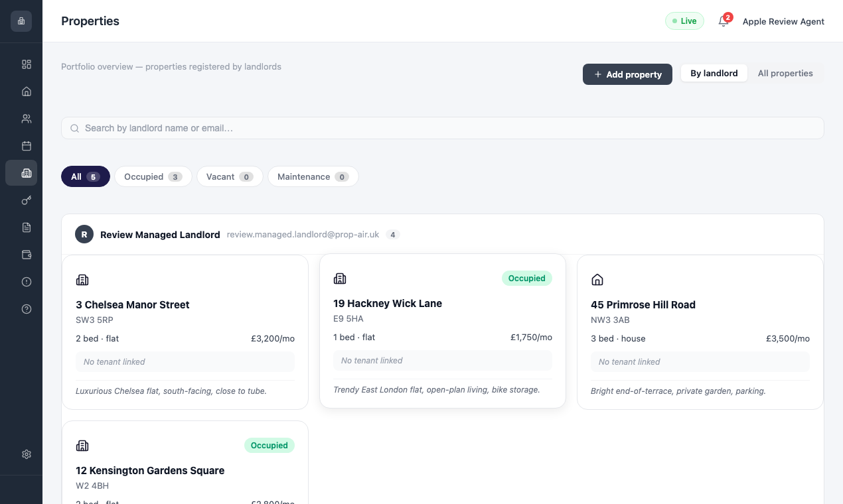This screenshot has width=843, height=504.
Task: Click building icon on 12 Kensington Gardens Square card
Action: click(82, 446)
